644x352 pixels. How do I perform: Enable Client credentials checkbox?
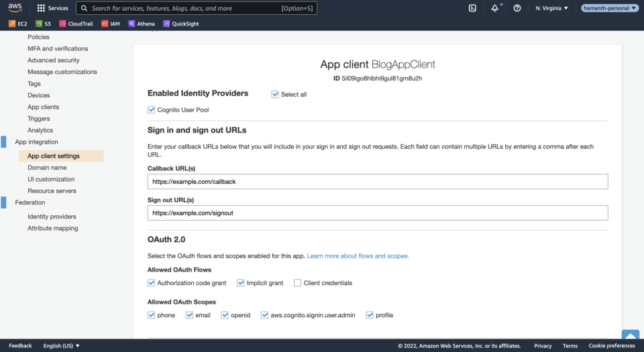coord(297,283)
